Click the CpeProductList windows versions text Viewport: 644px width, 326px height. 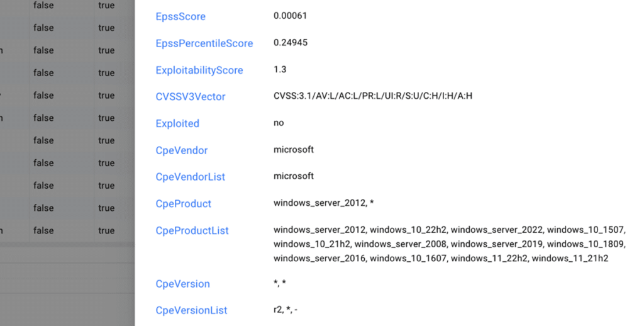coord(450,244)
